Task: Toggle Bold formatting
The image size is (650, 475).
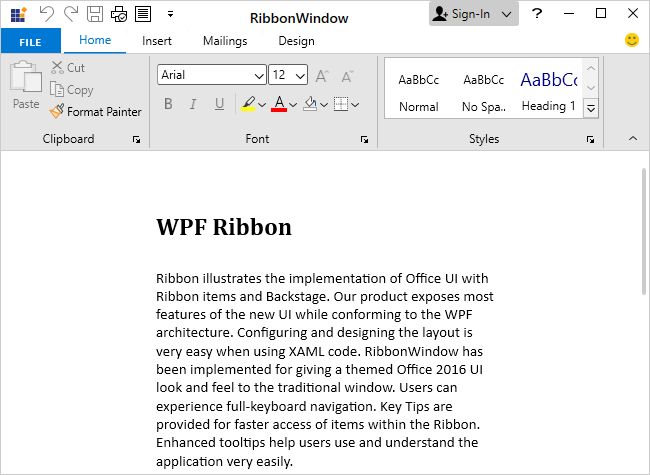Action: (x=168, y=104)
